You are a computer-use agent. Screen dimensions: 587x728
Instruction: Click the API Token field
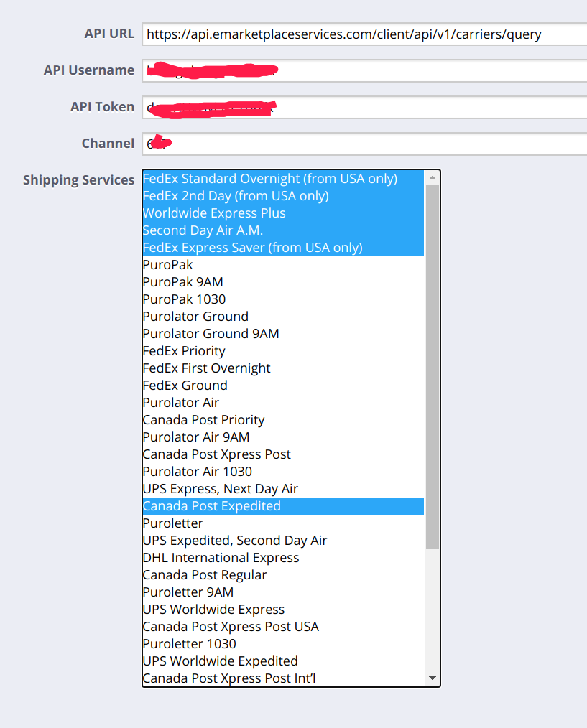point(364,107)
